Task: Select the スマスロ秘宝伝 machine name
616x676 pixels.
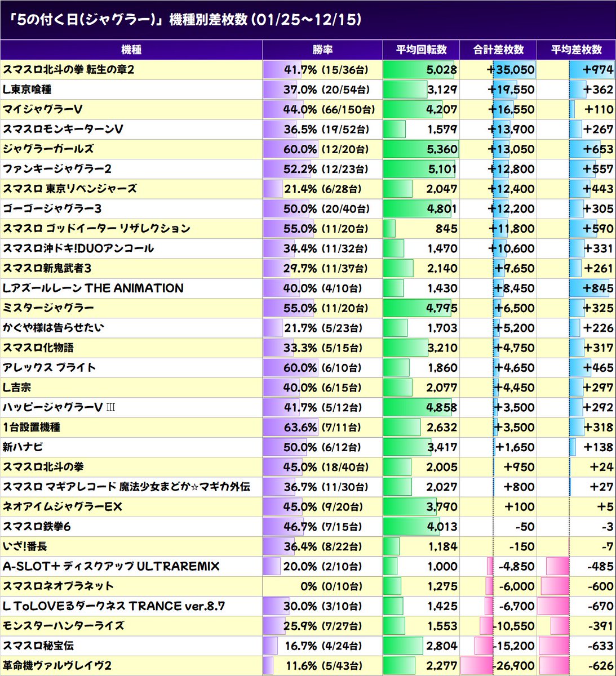Action: click(x=38, y=646)
